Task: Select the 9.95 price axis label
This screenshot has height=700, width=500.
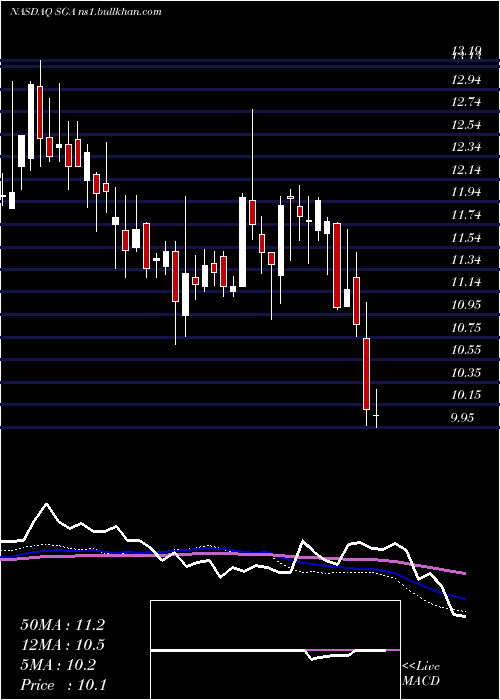Action: [462, 418]
